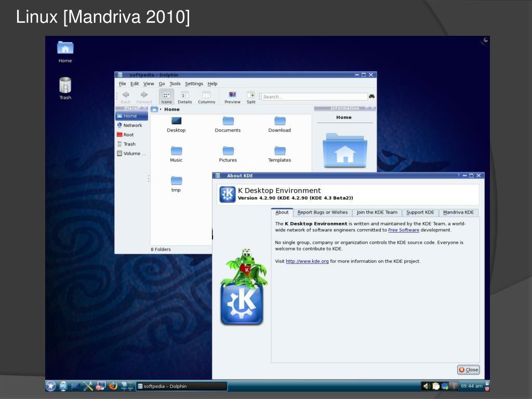Select Root in the Places panel

pos(131,135)
